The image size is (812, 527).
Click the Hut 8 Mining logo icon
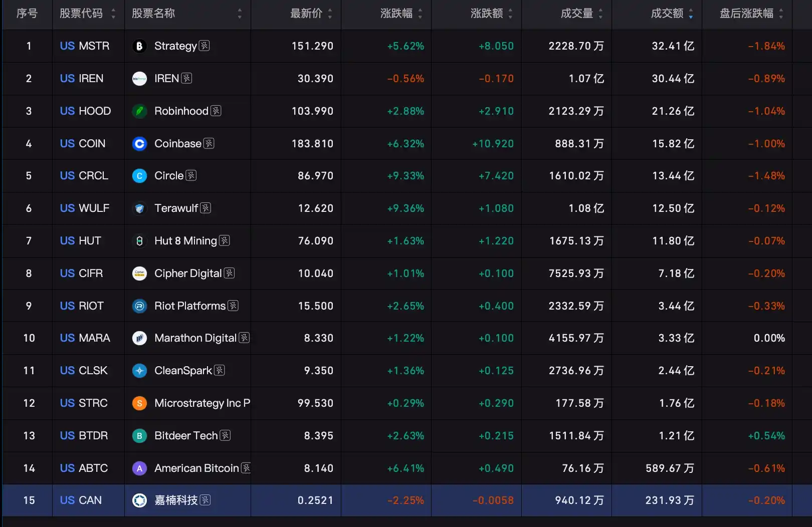coord(139,241)
